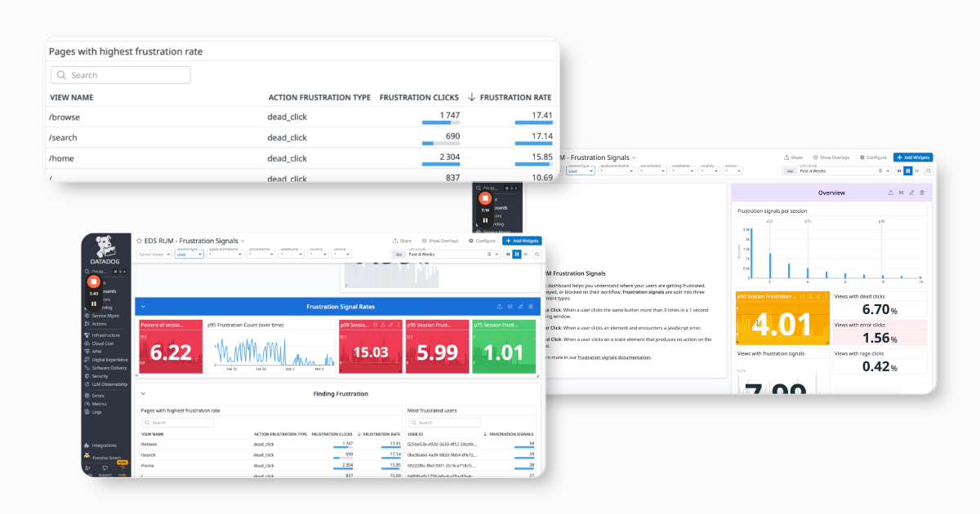Click the Search field in enlarged table card
980x514 pixels.
pyautogui.click(x=121, y=75)
